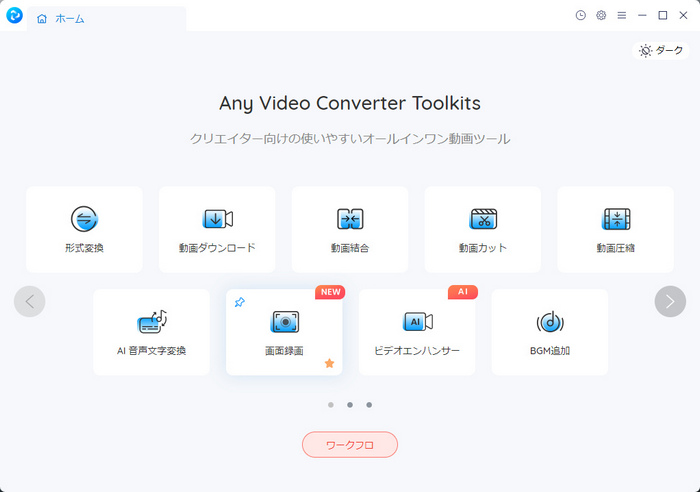Viewport: 700px width, 492px height.
Task: Open the ビデオエンハンサー AI enhancer tool
Action: coord(417,332)
